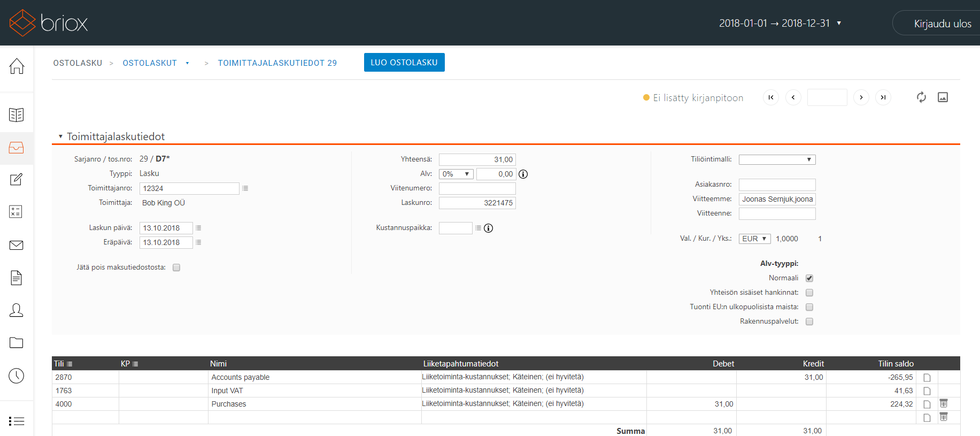This screenshot has height=436, width=980.
Task: Open the OSTOLASKUT breadcrumb menu
Action: [187, 63]
